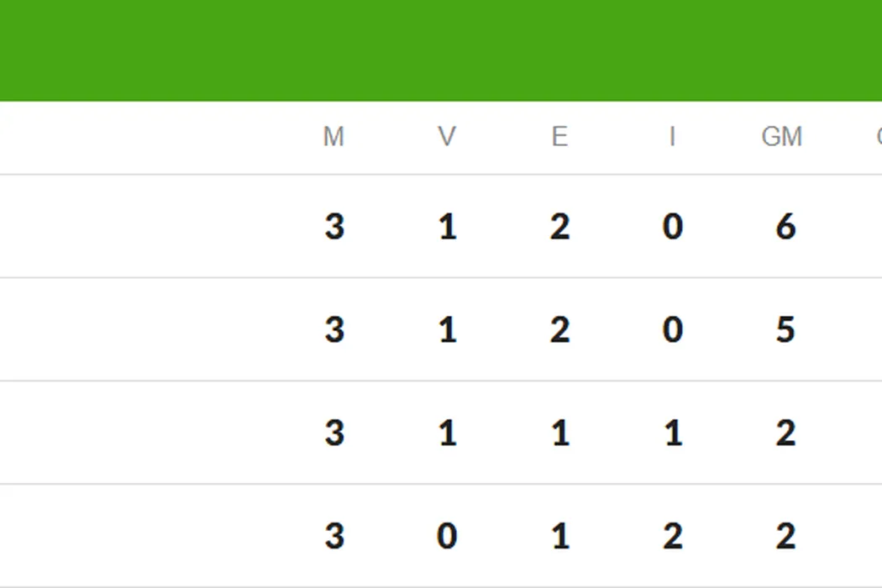The width and height of the screenshot is (882, 588).
Task: Click the value 2 in the I column
Action: pos(672,536)
